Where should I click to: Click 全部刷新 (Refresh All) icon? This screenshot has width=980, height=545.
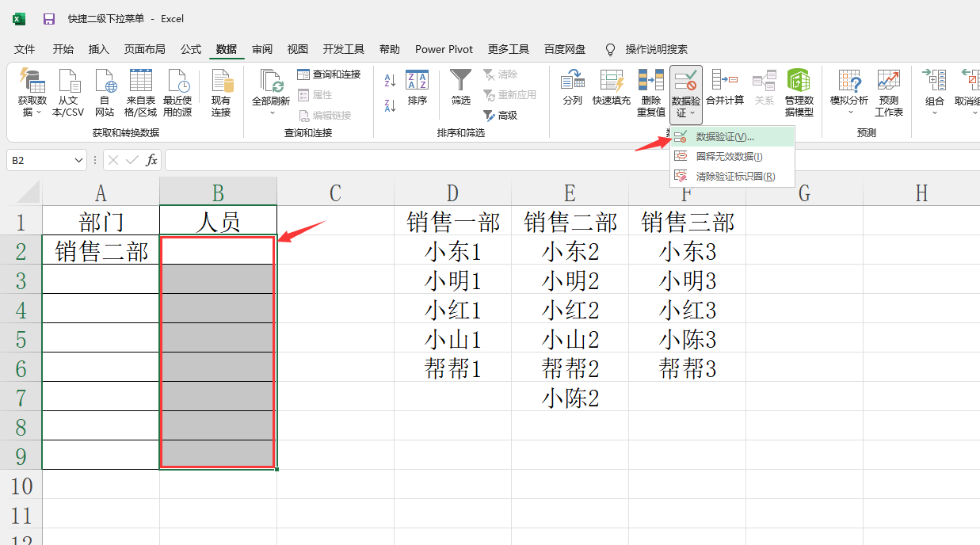coord(271,81)
